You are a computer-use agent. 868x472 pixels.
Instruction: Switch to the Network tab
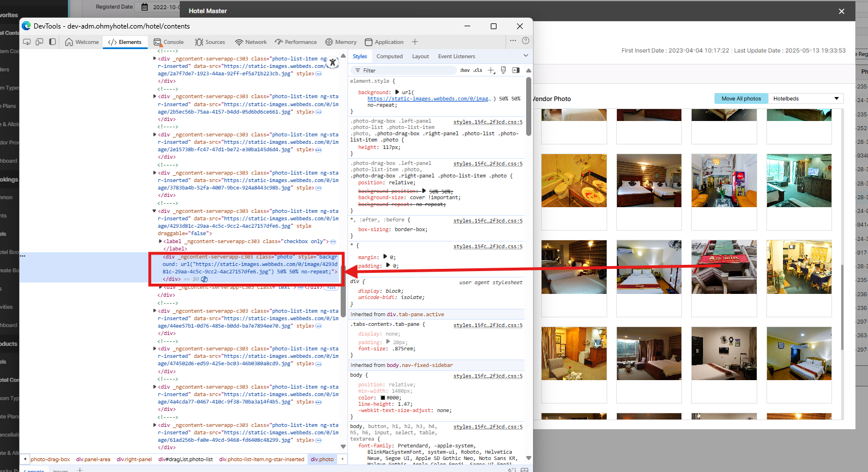[251, 42]
